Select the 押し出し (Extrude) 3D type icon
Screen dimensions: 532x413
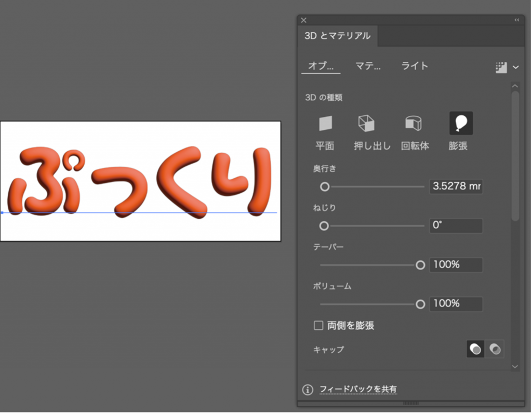[x=366, y=124]
